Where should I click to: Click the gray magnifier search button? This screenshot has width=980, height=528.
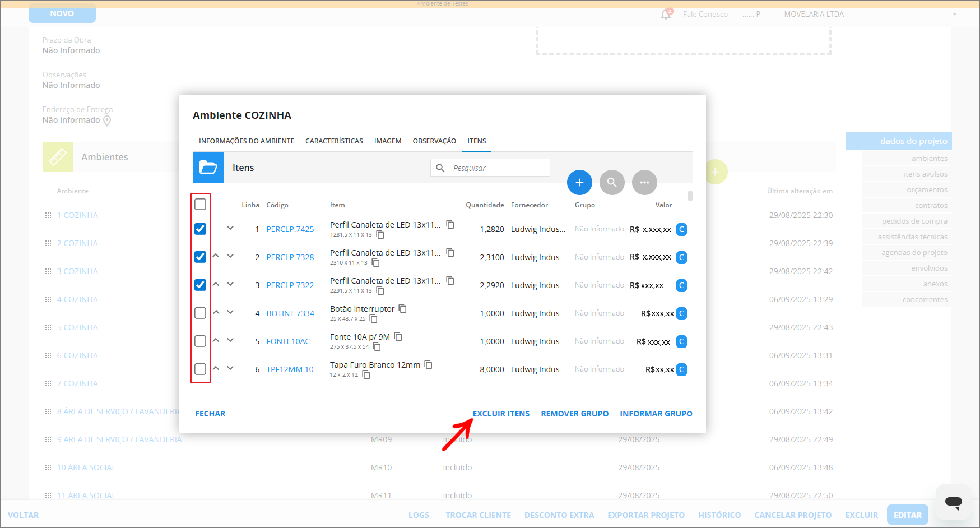point(612,183)
